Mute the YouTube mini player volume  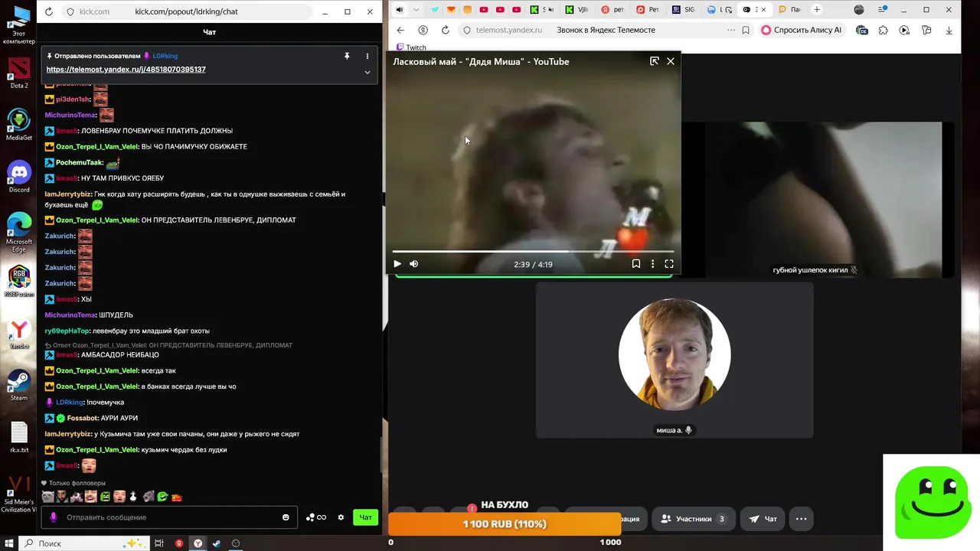414,264
